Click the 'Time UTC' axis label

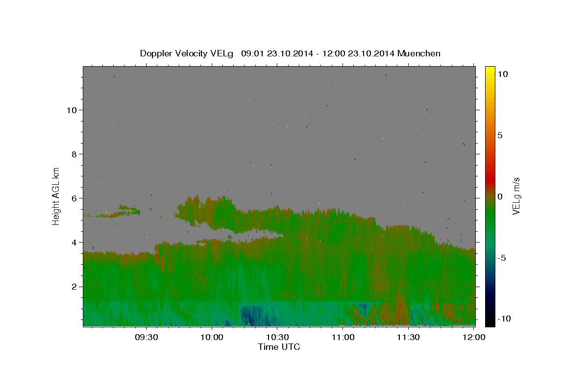(279, 347)
